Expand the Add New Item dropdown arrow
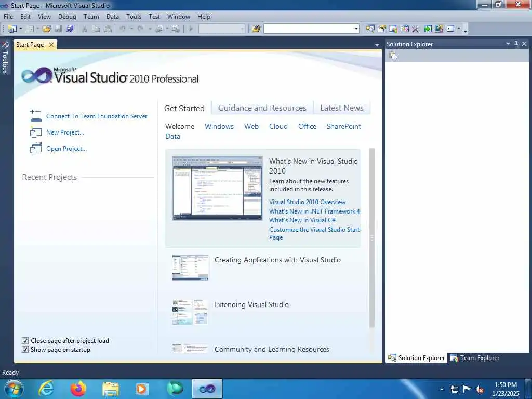 point(37,29)
